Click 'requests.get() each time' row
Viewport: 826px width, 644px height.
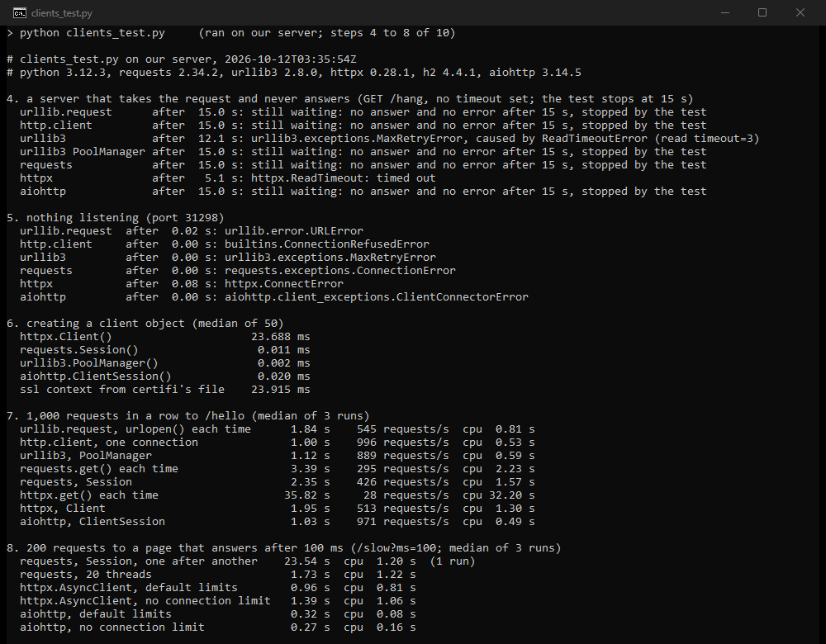pos(277,469)
